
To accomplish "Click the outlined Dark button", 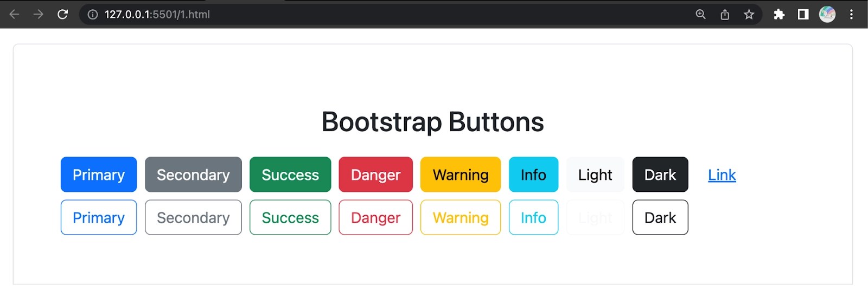I will [x=660, y=217].
